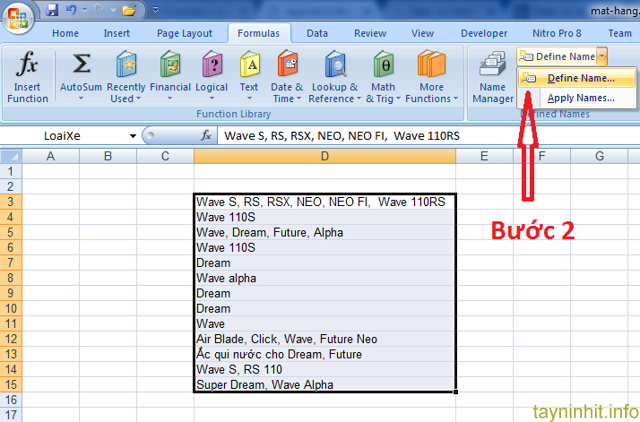Choose Define Name... from the menu

(580, 78)
